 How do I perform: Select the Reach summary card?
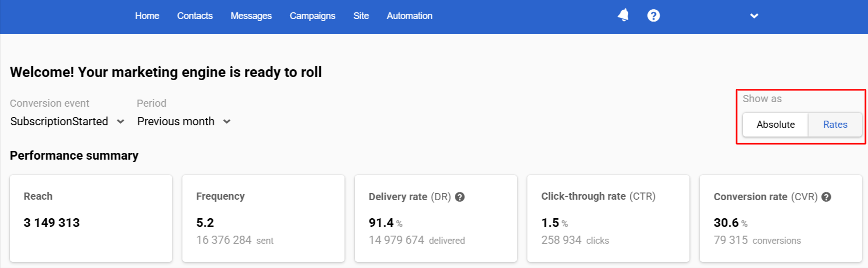coord(91,218)
